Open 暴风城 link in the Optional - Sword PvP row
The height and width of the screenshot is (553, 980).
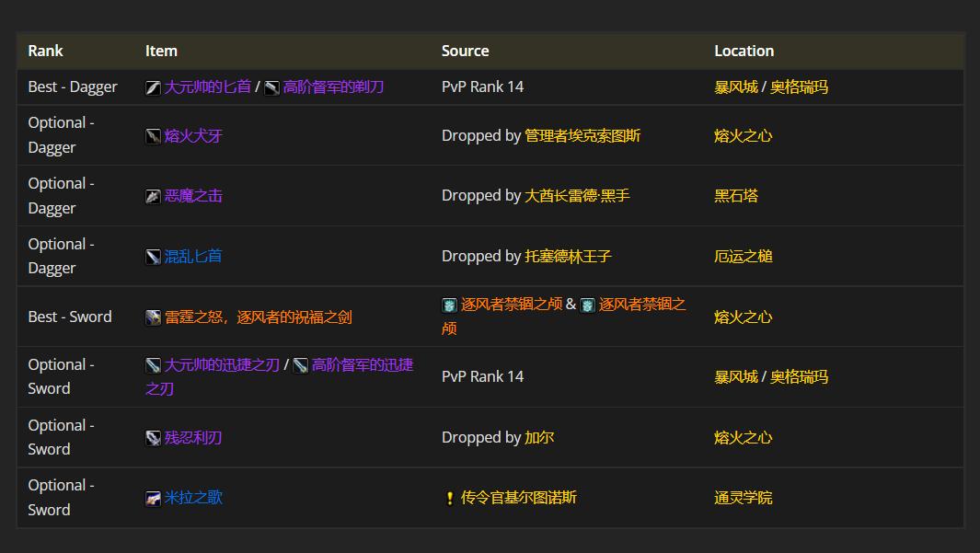[736, 376]
